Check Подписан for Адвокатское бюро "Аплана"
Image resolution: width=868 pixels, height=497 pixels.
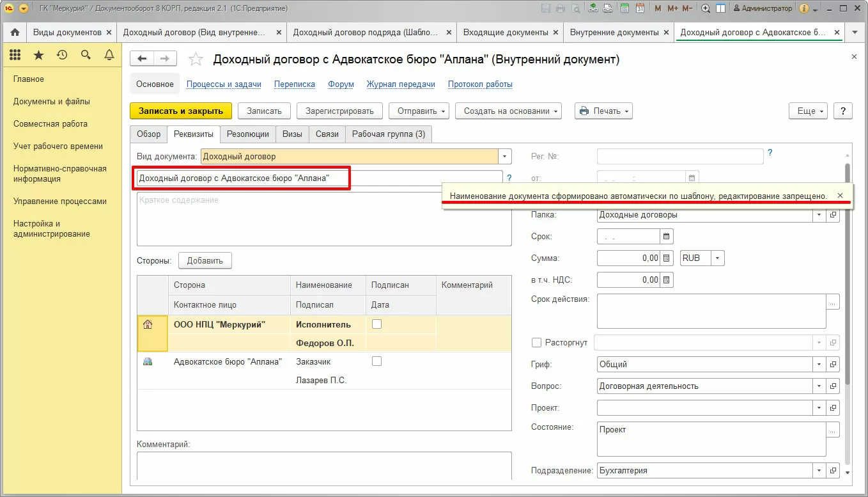376,361
